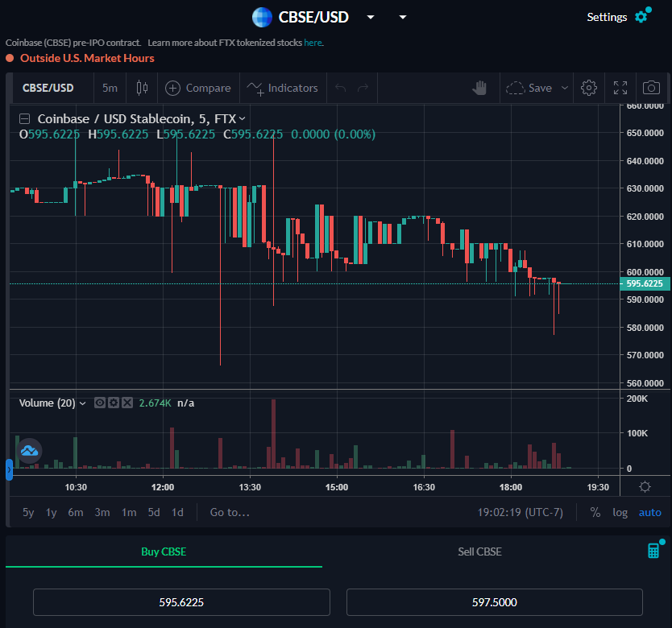672x628 pixels.
Task: Expand the Save dropdown chevron
Action: (565, 88)
